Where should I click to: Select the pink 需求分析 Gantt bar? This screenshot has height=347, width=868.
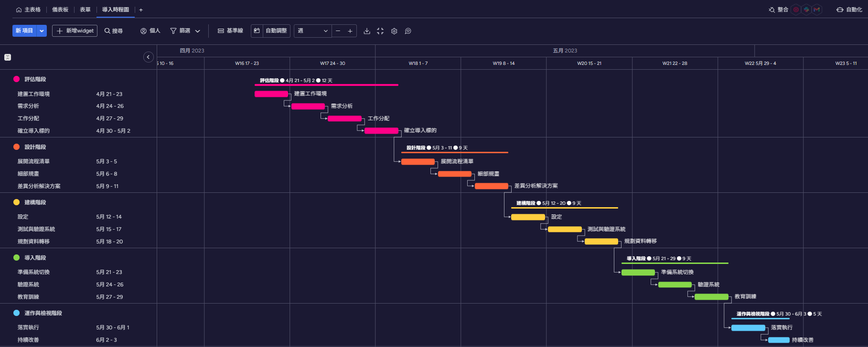308,106
